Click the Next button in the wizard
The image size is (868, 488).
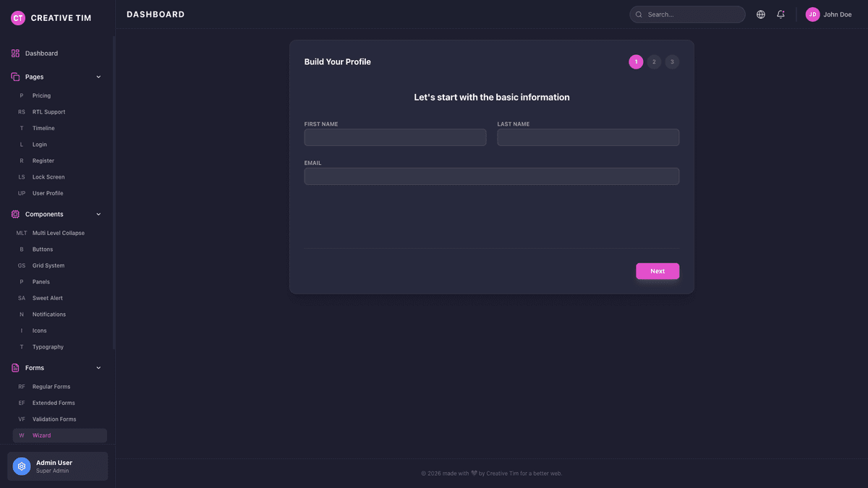click(x=657, y=270)
